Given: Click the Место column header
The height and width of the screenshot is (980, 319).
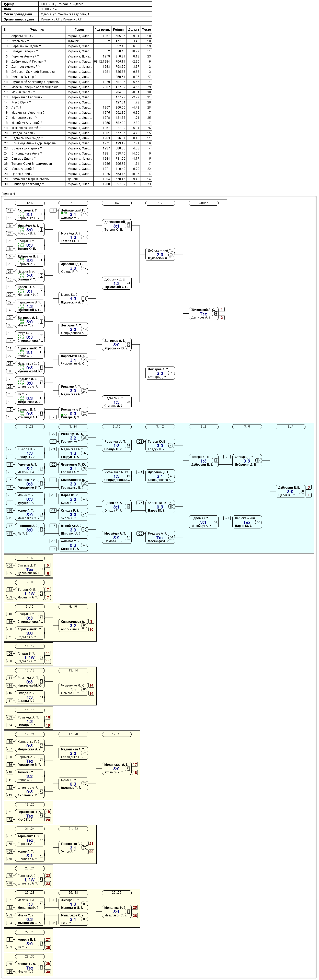Looking at the screenshot, I should (146, 29).
